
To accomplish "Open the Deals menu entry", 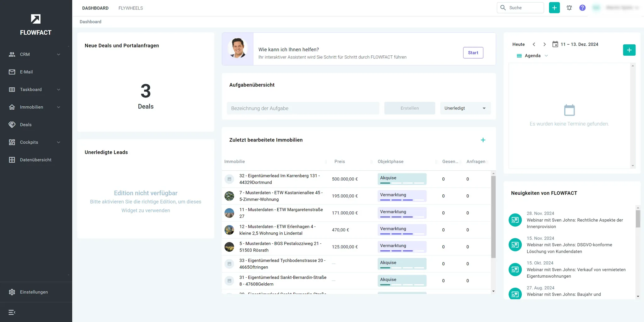I will [36, 125].
